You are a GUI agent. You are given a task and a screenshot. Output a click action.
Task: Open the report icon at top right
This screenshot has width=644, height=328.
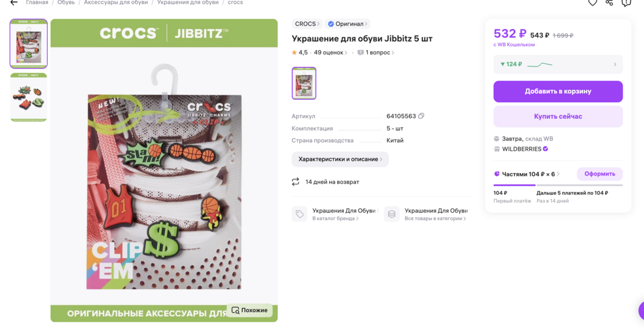click(626, 2)
